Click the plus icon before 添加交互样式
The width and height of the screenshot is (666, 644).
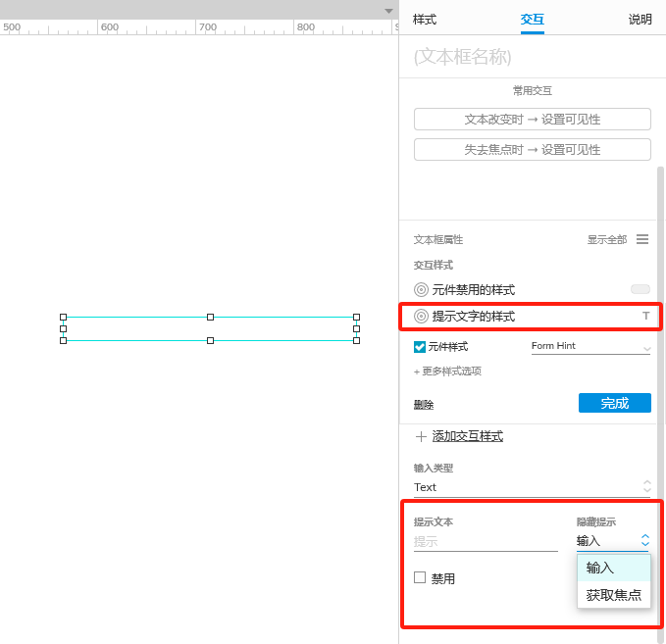421,436
